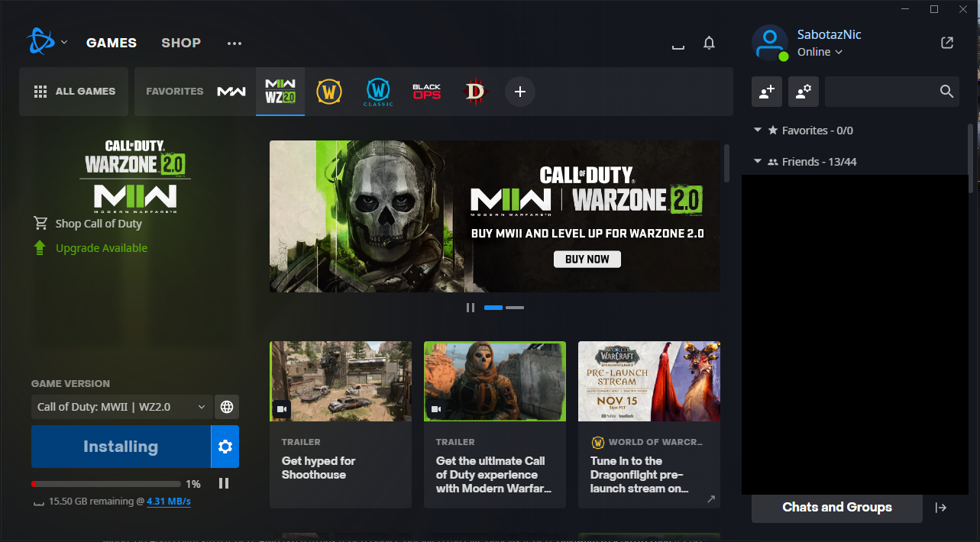Open the SabotazNic profile avatar
This screenshot has height=542, width=980.
click(770, 43)
